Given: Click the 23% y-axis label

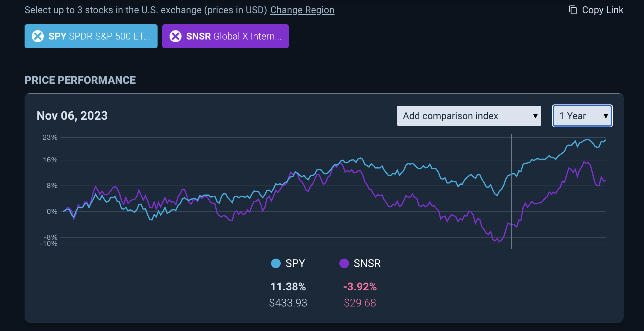Looking at the screenshot, I should (x=50, y=137).
